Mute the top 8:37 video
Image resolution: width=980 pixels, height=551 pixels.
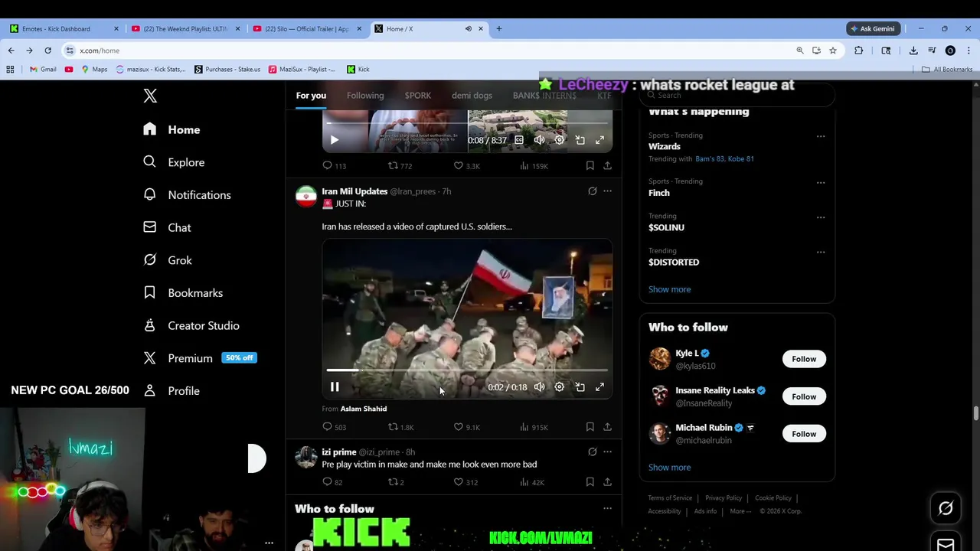(x=539, y=140)
